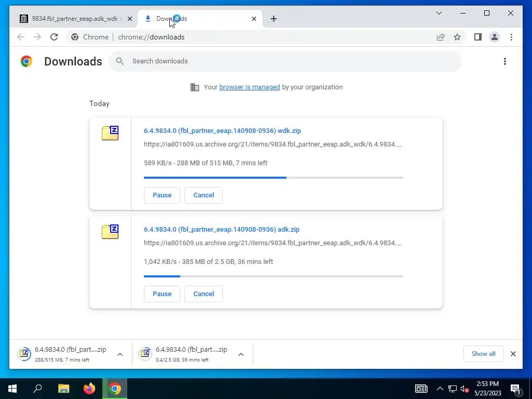
Task: Click the search magnifier icon
Action: tap(119, 61)
